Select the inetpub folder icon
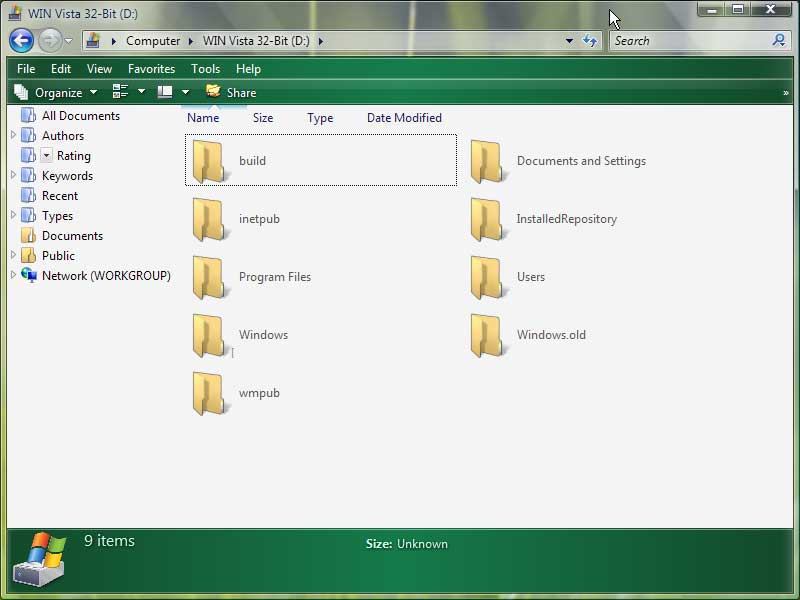This screenshot has width=800, height=600. tap(209, 219)
